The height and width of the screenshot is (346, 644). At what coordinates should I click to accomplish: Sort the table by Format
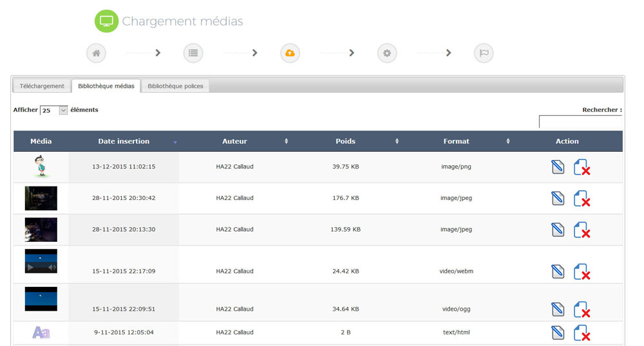[456, 141]
